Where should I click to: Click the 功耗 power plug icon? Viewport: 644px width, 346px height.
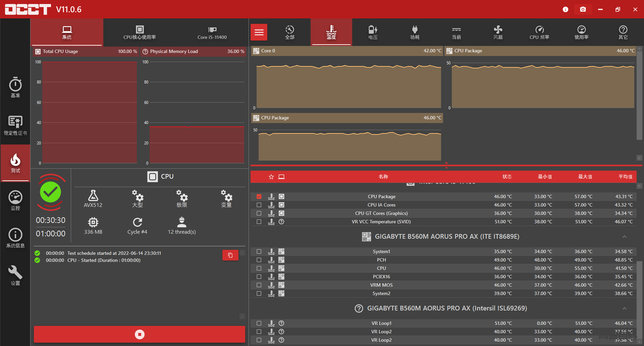(x=415, y=33)
